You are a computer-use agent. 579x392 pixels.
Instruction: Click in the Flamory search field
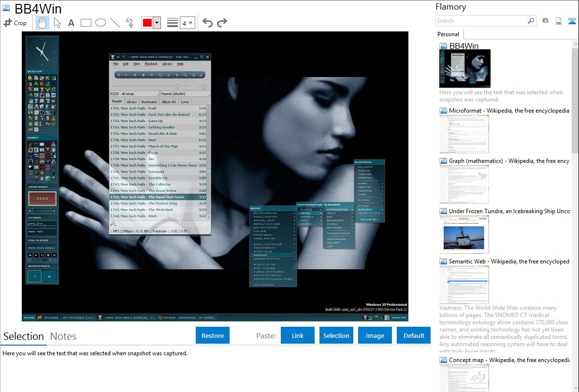[x=481, y=21]
